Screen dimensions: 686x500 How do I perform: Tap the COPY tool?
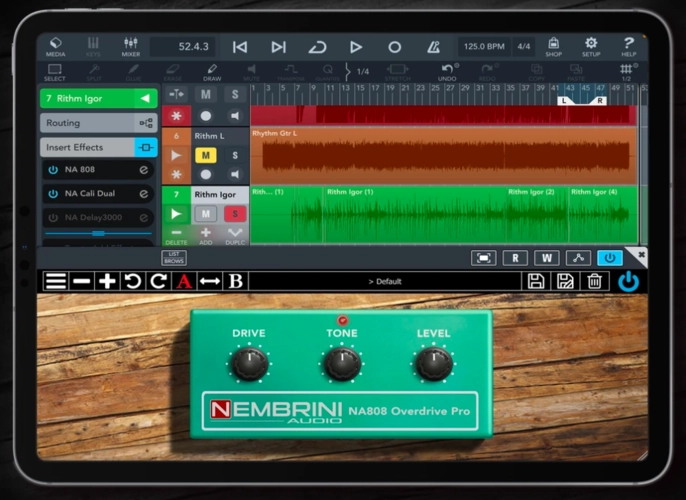(x=536, y=72)
